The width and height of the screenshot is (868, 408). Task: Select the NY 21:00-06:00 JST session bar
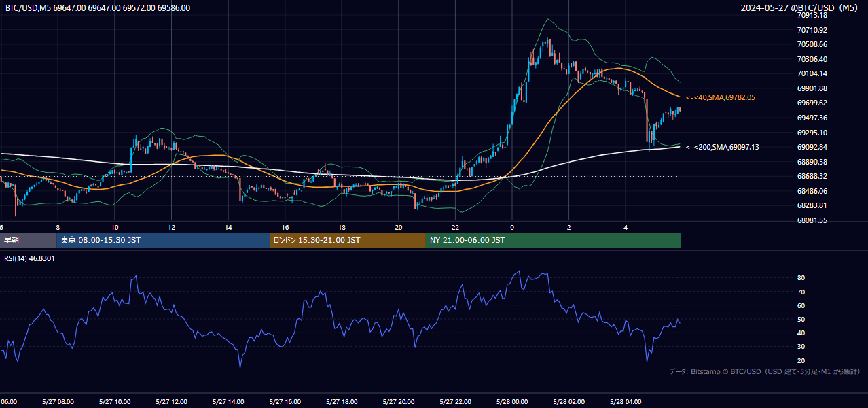(x=554, y=240)
